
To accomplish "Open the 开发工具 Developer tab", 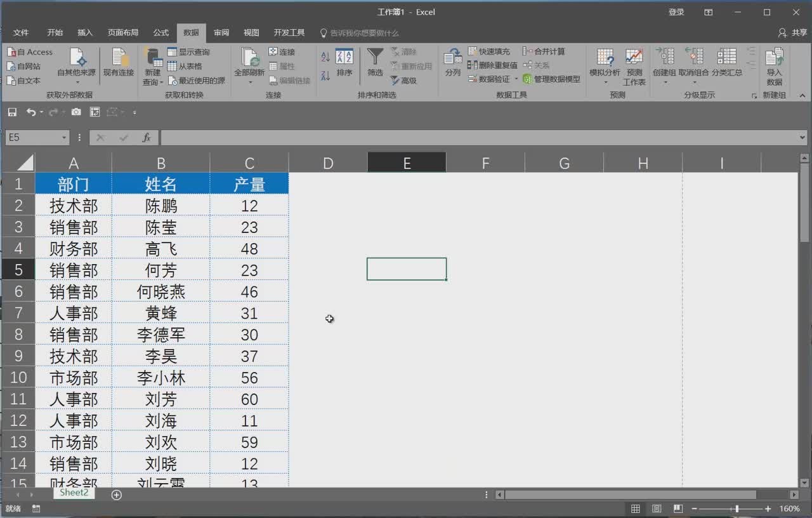I will [x=289, y=32].
